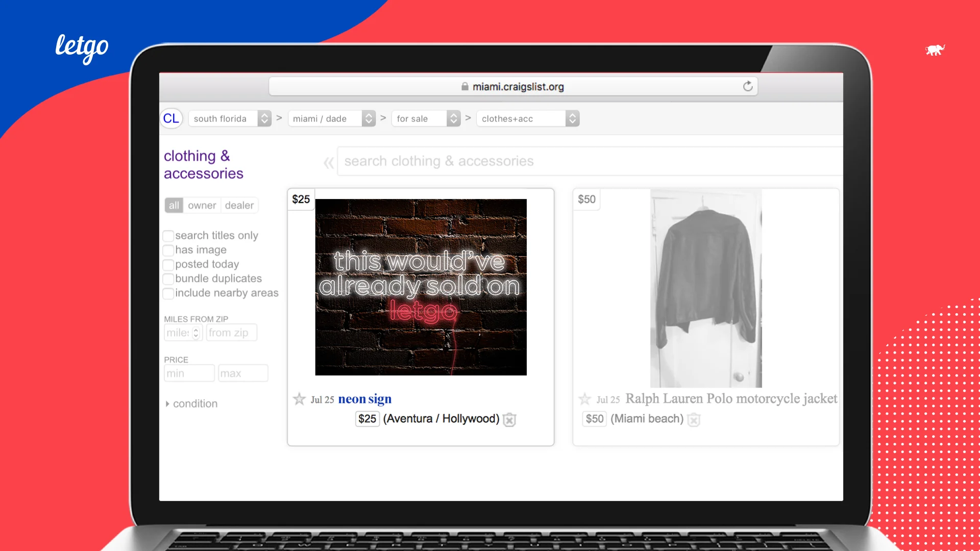Favorite the Ralph Lauren jacket star
980x551 pixels.
point(584,399)
